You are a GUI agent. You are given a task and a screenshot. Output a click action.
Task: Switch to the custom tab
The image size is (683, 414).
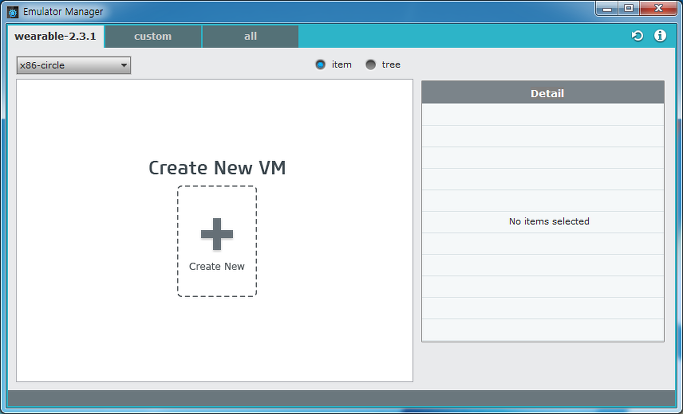tap(153, 36)
